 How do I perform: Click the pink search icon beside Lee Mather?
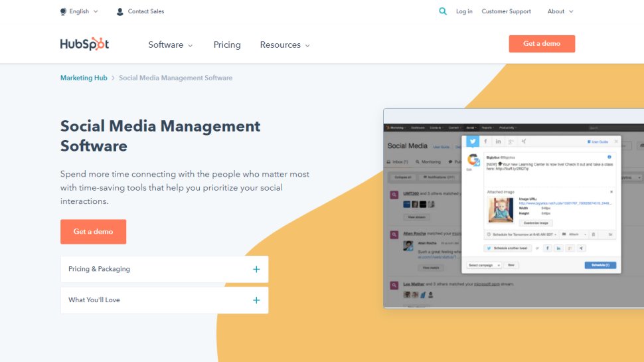click(x=394, y=285)
